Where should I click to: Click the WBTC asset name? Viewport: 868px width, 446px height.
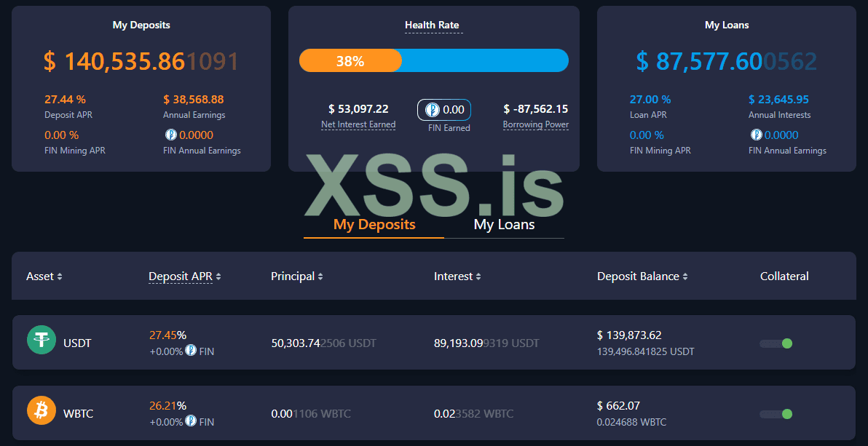click(x=79, y=414)
